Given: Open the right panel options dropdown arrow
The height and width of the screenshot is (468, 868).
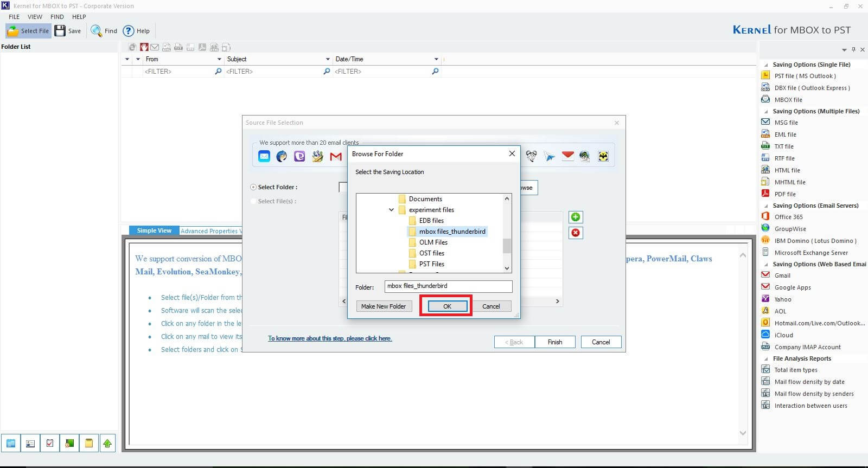Looking at the screenshot, I should click(844, 50).
